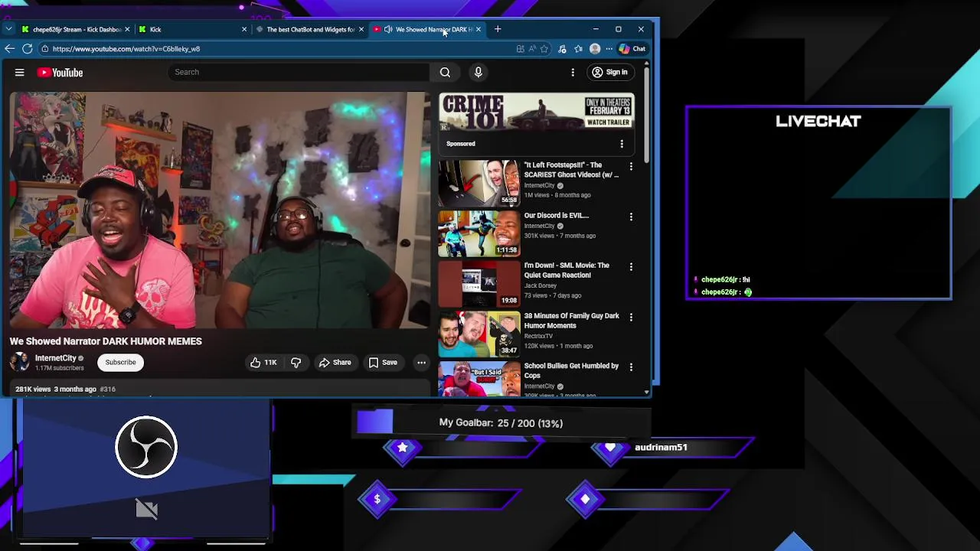980x551 pixels.
Task: Open more actions ellipsis beside Save
Action: (x=421, y=363)
